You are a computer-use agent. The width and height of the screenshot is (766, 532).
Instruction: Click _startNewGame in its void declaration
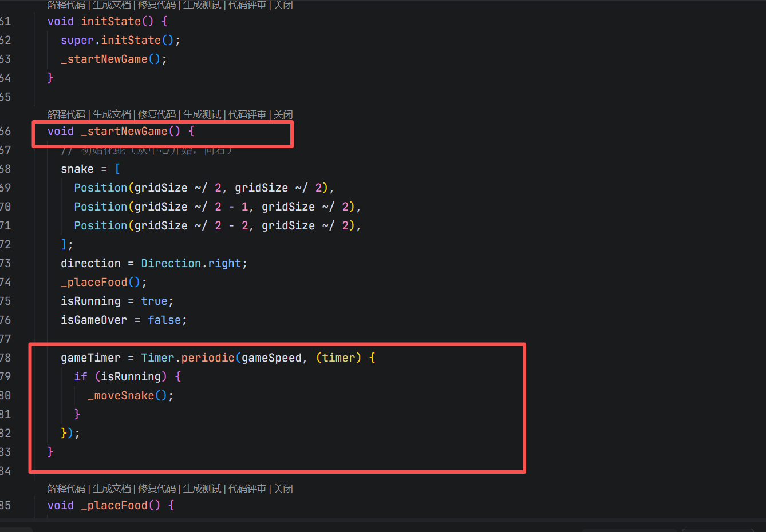point(124,131)
